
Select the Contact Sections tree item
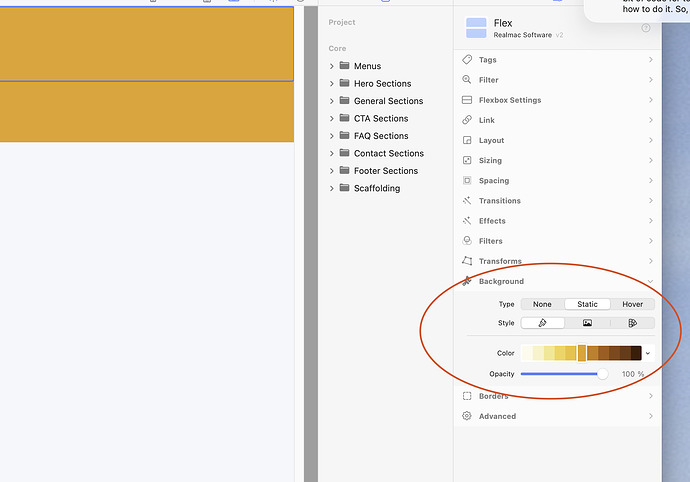(389, 153)
